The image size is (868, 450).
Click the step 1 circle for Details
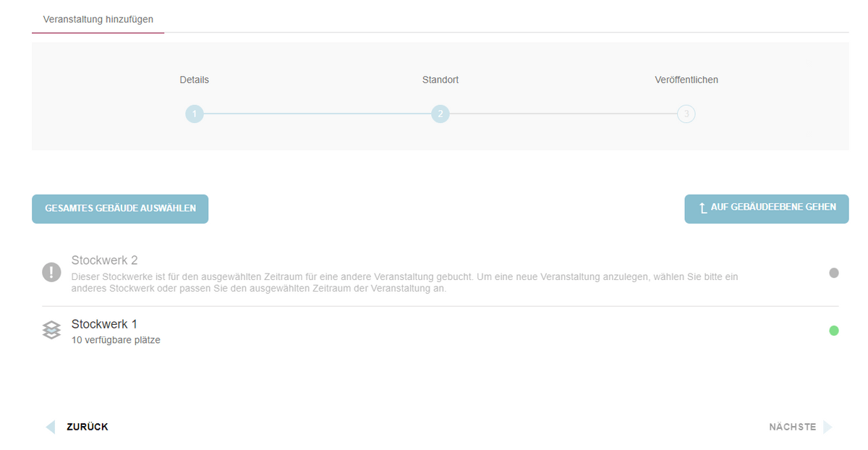click(194, 114)
